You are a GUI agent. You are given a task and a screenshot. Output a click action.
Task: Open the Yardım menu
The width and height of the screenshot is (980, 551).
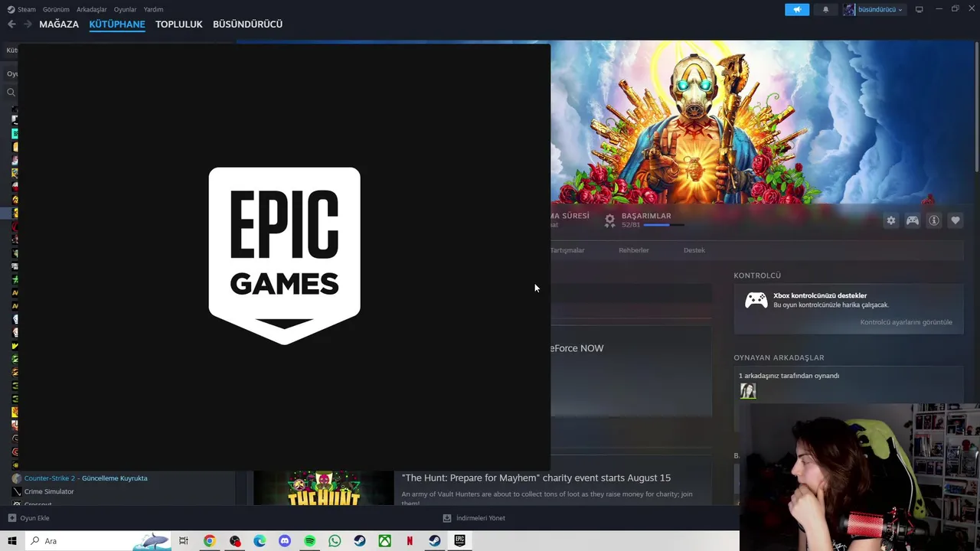click(x=153, y=9)
